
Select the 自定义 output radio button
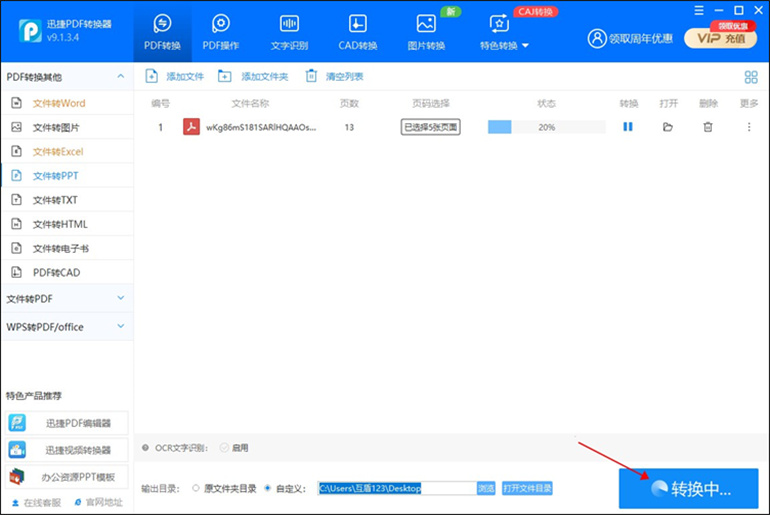point(268,488)
